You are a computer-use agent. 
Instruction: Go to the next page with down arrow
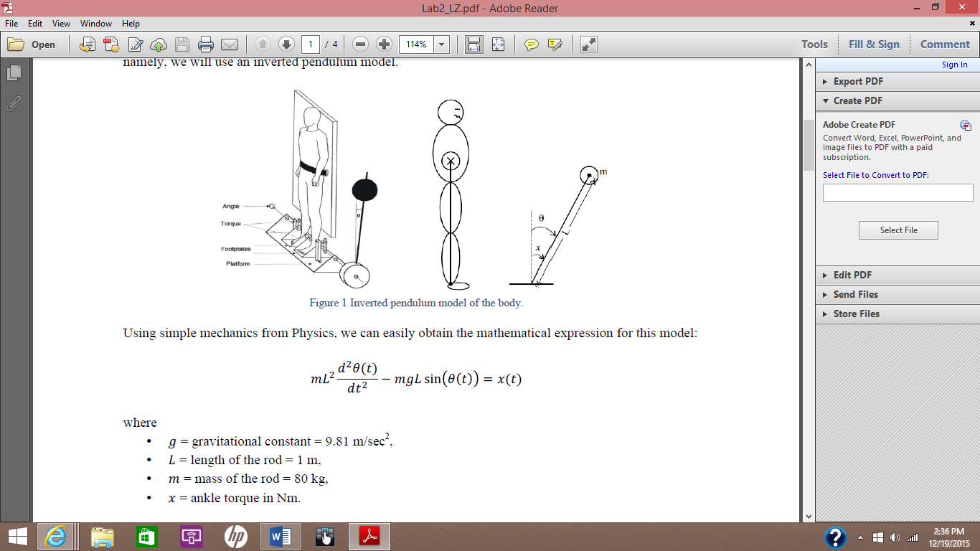[x=286, y=44]
